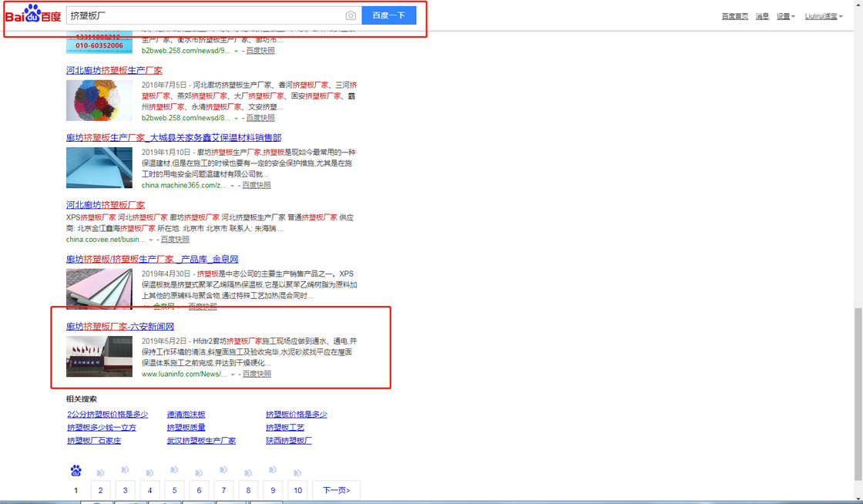Screen dimensions: 863x504
Task: Click the camera image search icon
Action: click(351, 15)
